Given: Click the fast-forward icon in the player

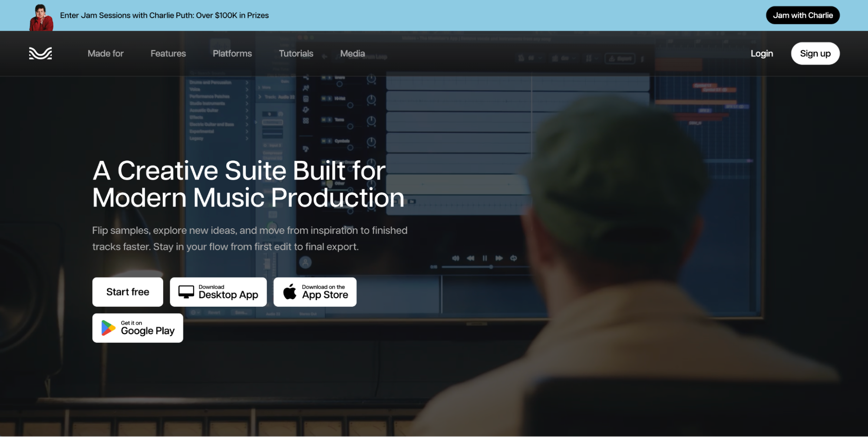Looking at the screenshot, I should (499, 258).
